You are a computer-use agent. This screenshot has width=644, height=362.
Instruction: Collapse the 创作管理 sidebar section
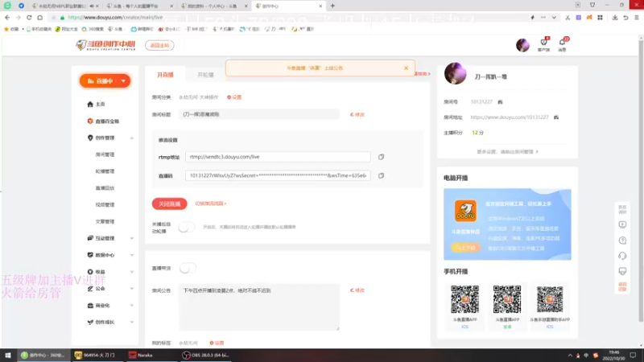(132, 138)
